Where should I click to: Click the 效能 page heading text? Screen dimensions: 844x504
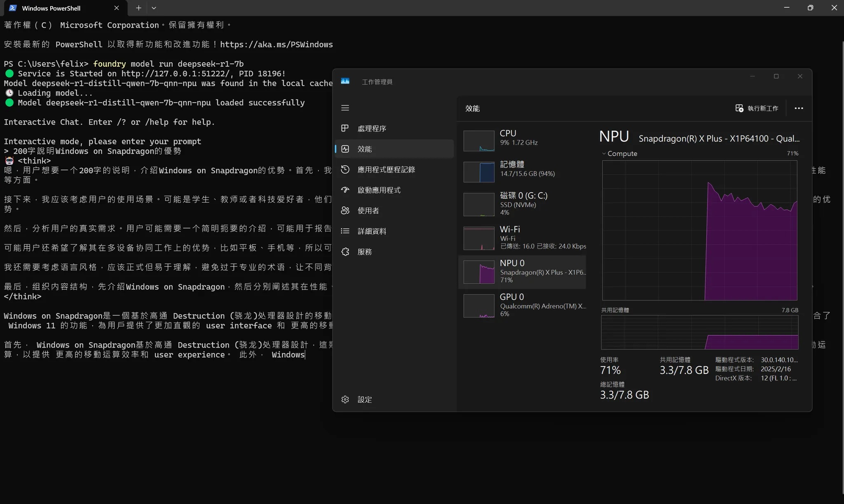pos(473,108)
